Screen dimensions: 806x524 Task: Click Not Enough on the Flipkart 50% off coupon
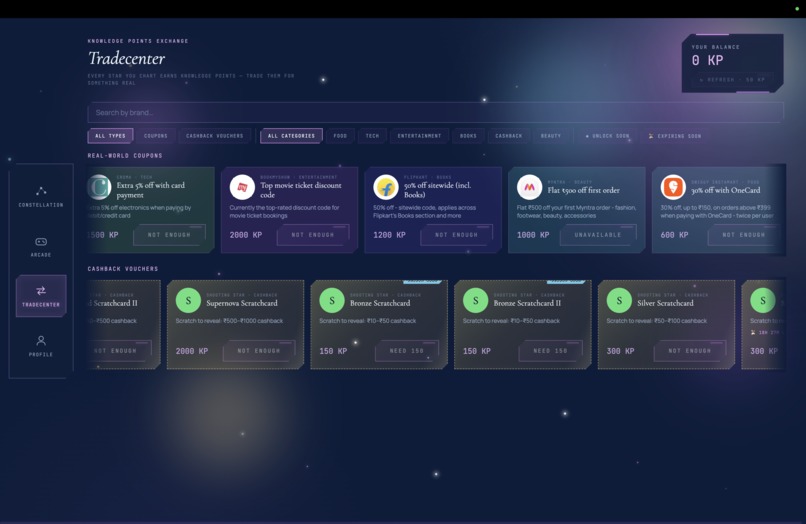[456, 234]
